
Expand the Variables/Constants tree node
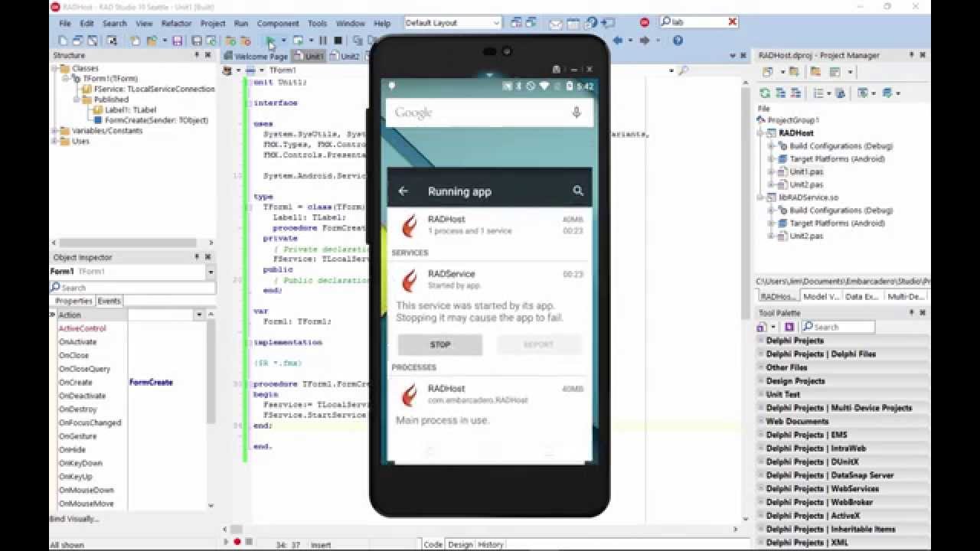pos(55,131)
